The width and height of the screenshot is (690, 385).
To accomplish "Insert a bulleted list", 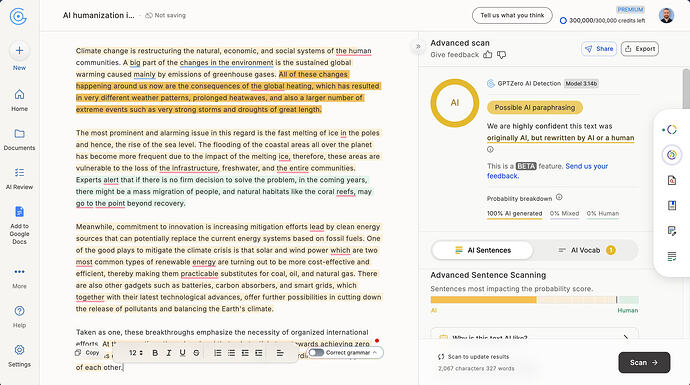I will (231, 353).
